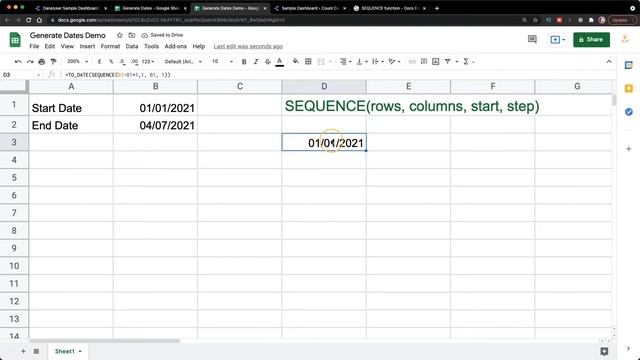The height and width of the screenshot is (360, 640).
Task: Click the Generate Dates Demo title
Action: click(x=67, y=36)
